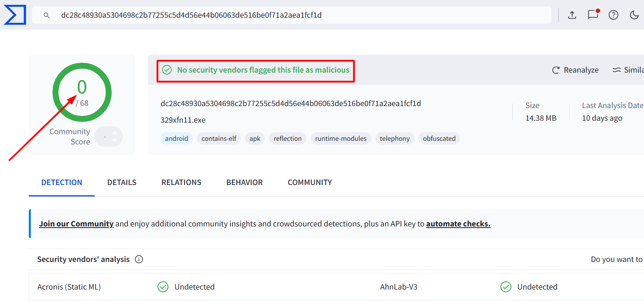
Task: Click the green check icon in status banner
Action: click(167, 70)
